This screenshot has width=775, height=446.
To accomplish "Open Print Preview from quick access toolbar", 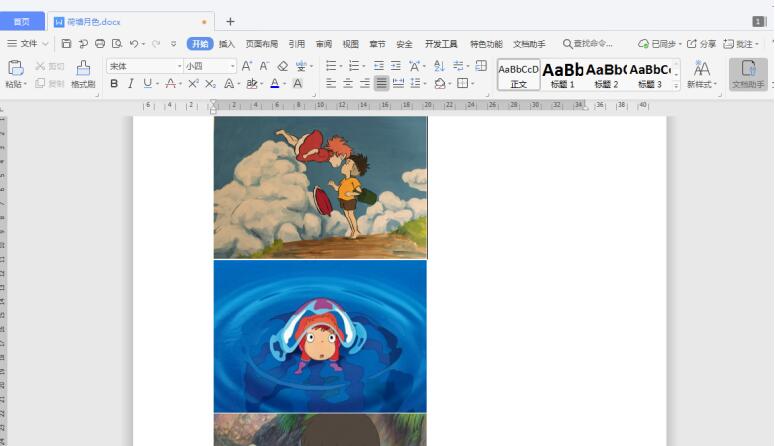I will click(117, 44).
